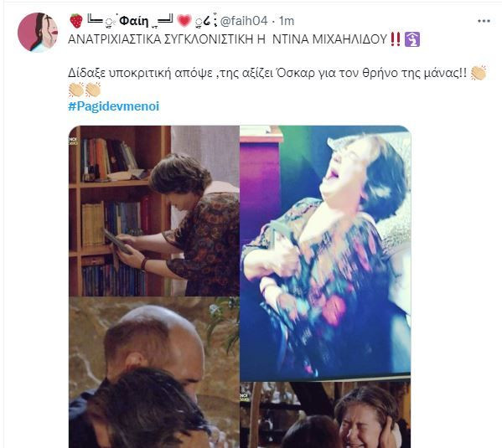Image resolution: width=502 pixels, height=448 pixels.
Task: Open the photo of woman crying on couch
Action: [325, 253]
